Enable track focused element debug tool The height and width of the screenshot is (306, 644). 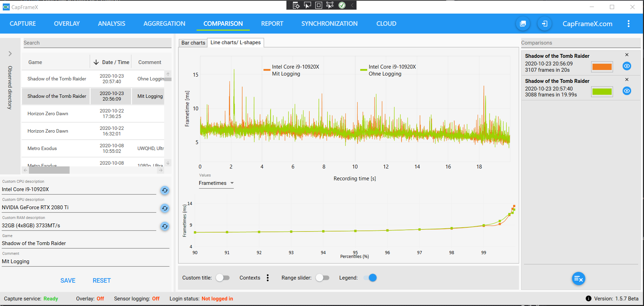coord(330,5)
